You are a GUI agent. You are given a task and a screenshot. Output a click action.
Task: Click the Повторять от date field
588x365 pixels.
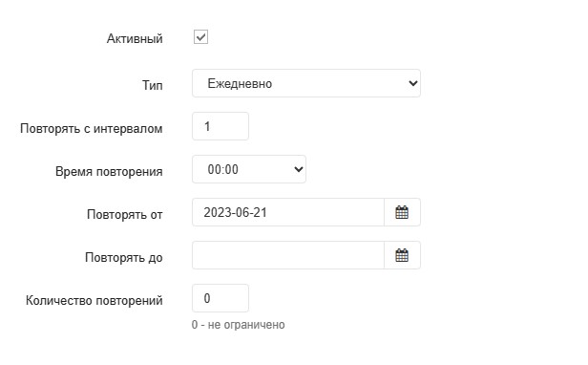point(288,212)
